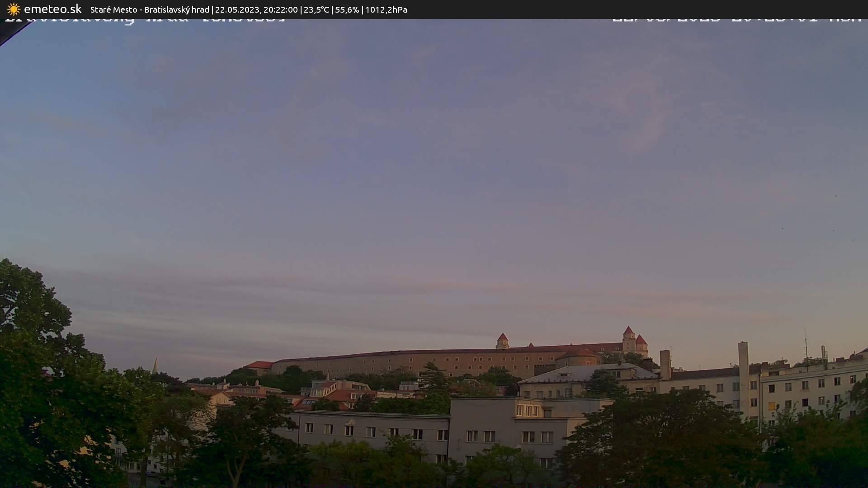
Task: Select the temperature reading 23,5°C
Action: 316,9
